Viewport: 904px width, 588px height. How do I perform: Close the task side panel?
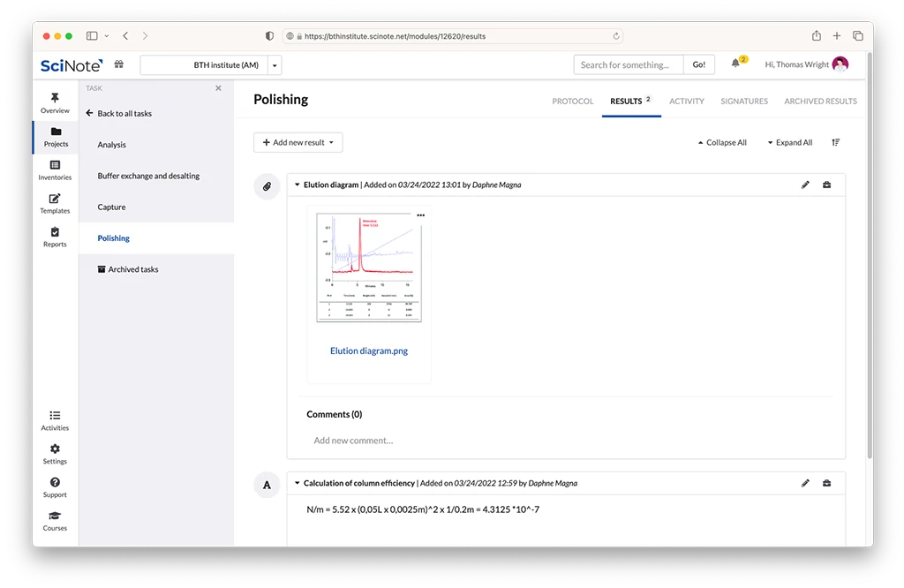pyautogui.click(x=219, y=88)
